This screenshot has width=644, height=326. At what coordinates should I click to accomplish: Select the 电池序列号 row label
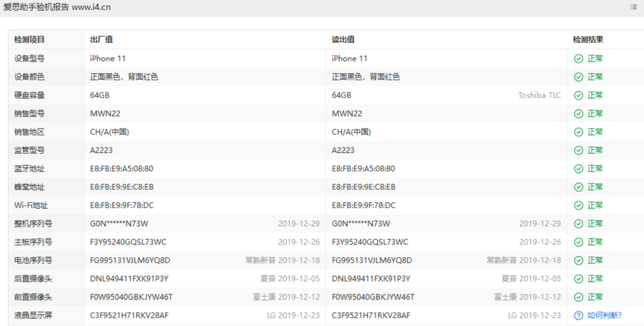(x=33, y=260)
